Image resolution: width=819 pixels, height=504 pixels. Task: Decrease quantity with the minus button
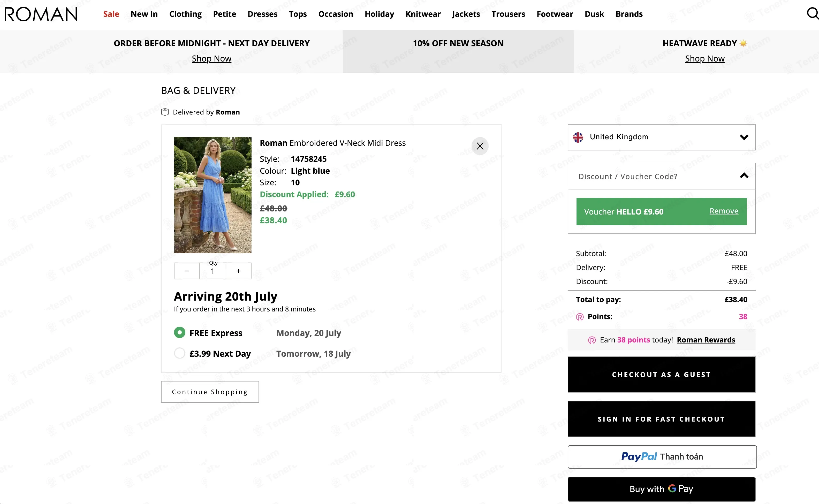pos(187,271)
